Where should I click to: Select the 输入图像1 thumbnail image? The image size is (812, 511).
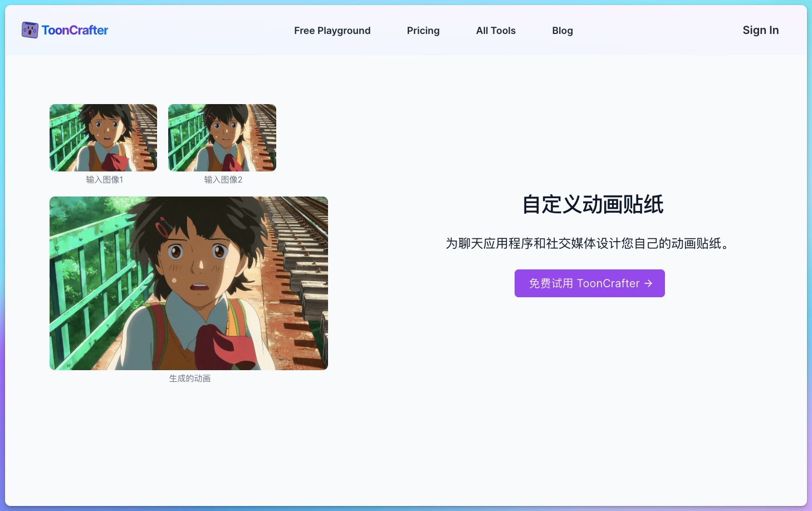tap(104, 137)
